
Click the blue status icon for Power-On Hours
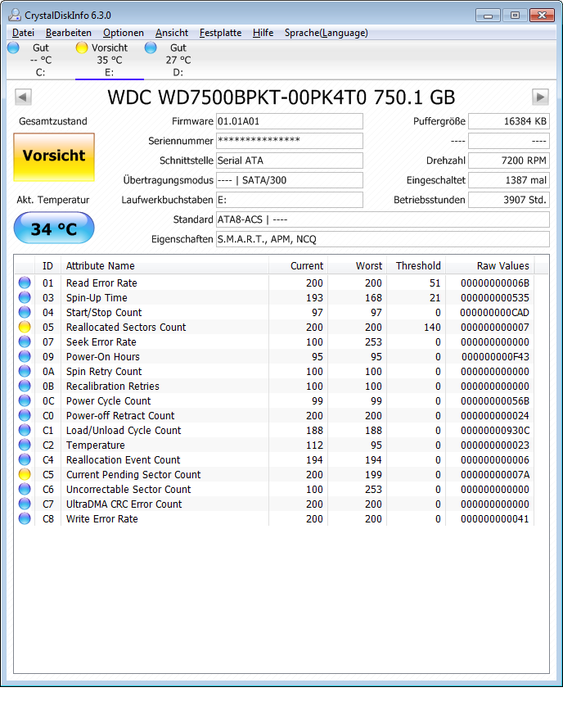25,356
